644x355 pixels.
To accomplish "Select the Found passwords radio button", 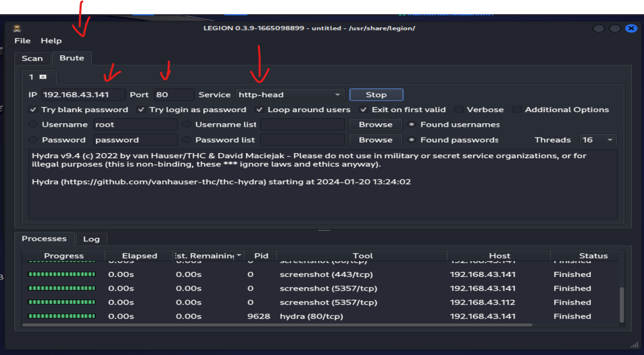I will click(412, 140).
